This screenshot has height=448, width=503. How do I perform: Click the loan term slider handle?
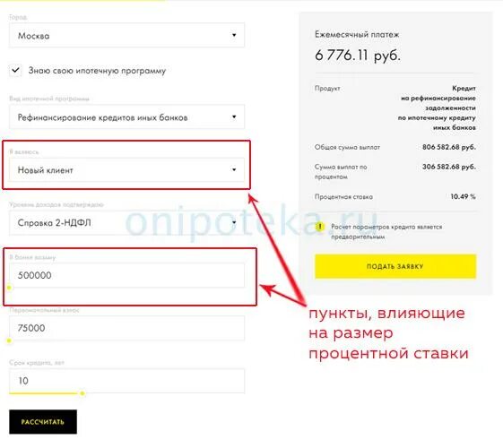pos(82,393)
